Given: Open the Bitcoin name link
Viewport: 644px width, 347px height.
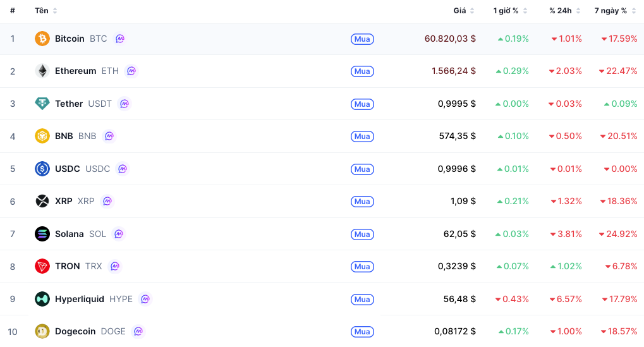Looking at the screenshot, I should click(70, 39).
